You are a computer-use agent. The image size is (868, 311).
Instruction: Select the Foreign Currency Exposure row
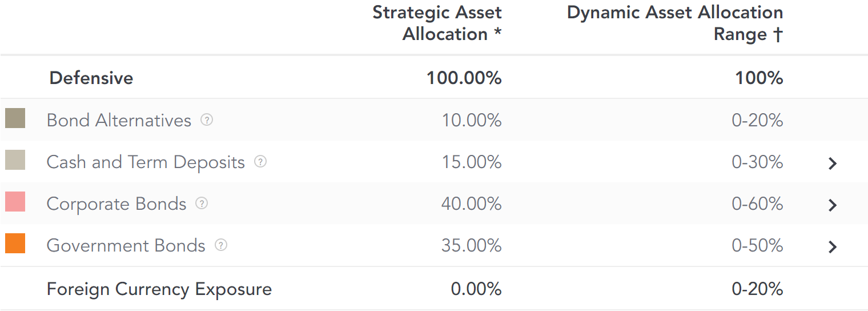pyautogui.click(x=434, y=289)
